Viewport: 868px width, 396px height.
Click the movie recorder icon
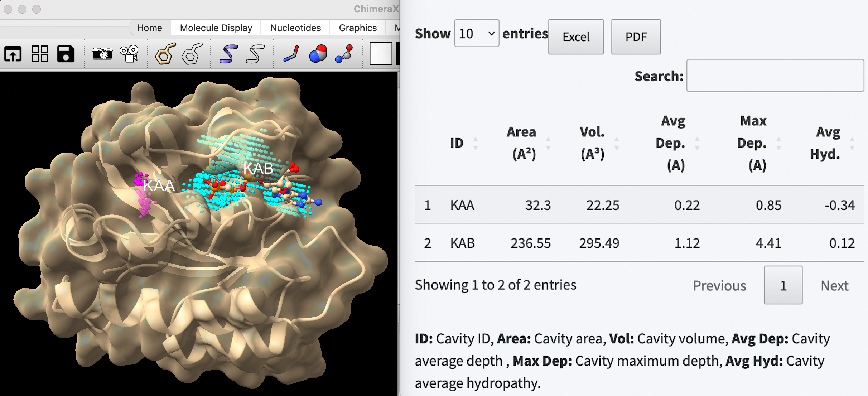click(129, 54)
